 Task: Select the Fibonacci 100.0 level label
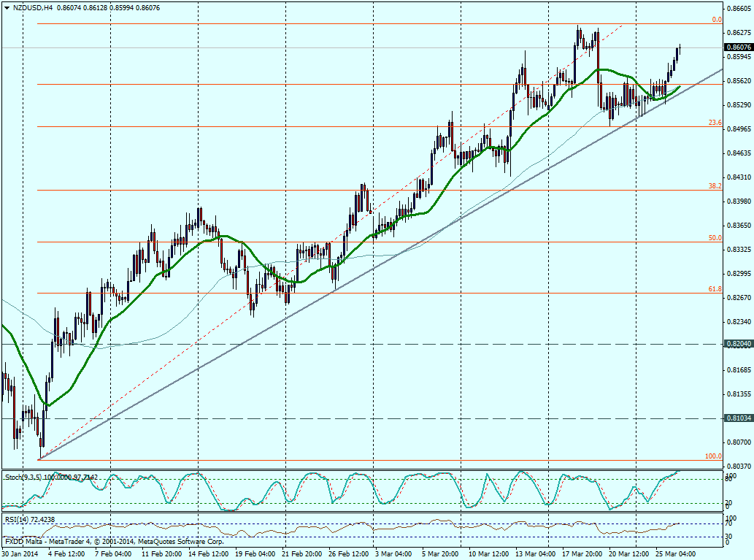pos(713,456)
